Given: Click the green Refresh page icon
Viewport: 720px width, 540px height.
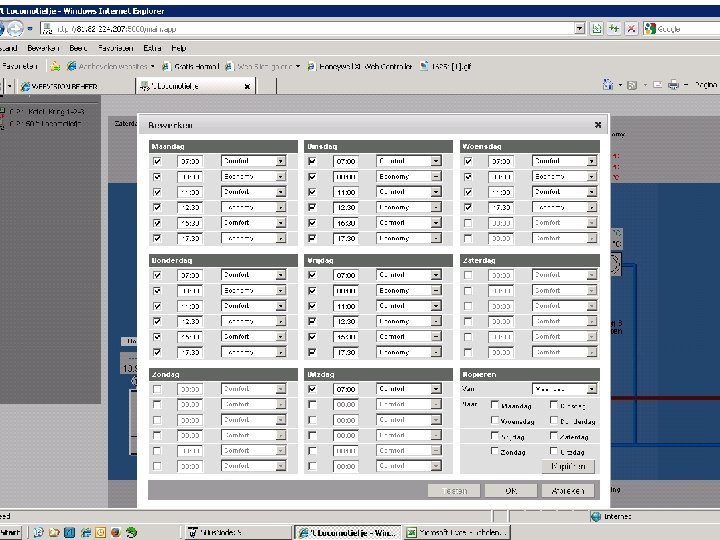Looking at the screenshot, I should pyautogui.click(x=614, y=28).
